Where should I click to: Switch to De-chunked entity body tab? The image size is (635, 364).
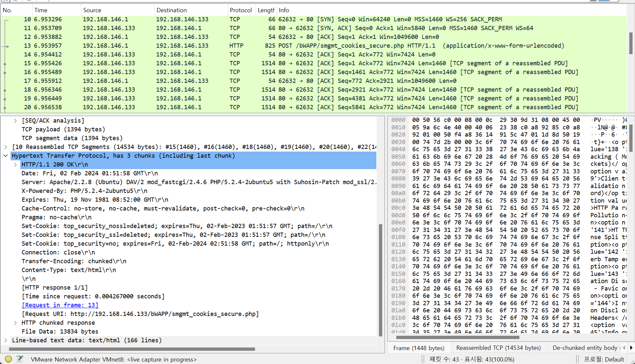585,348
